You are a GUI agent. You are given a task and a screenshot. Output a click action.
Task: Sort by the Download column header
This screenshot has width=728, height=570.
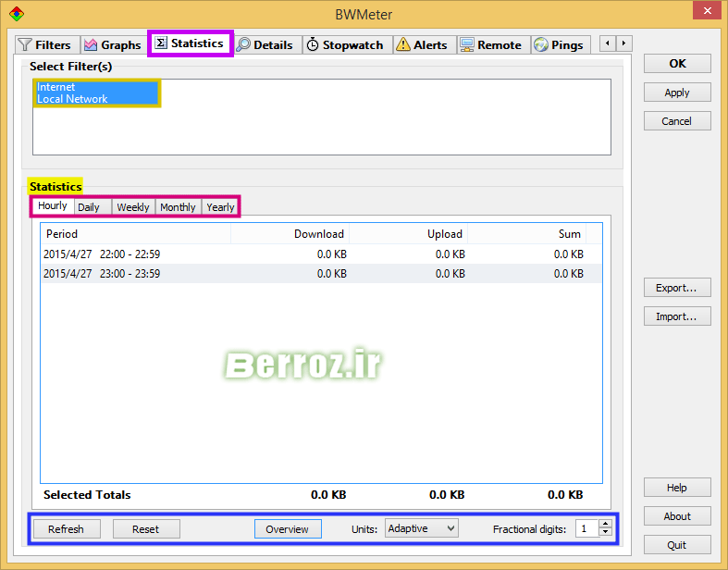(x=318, y=234)
